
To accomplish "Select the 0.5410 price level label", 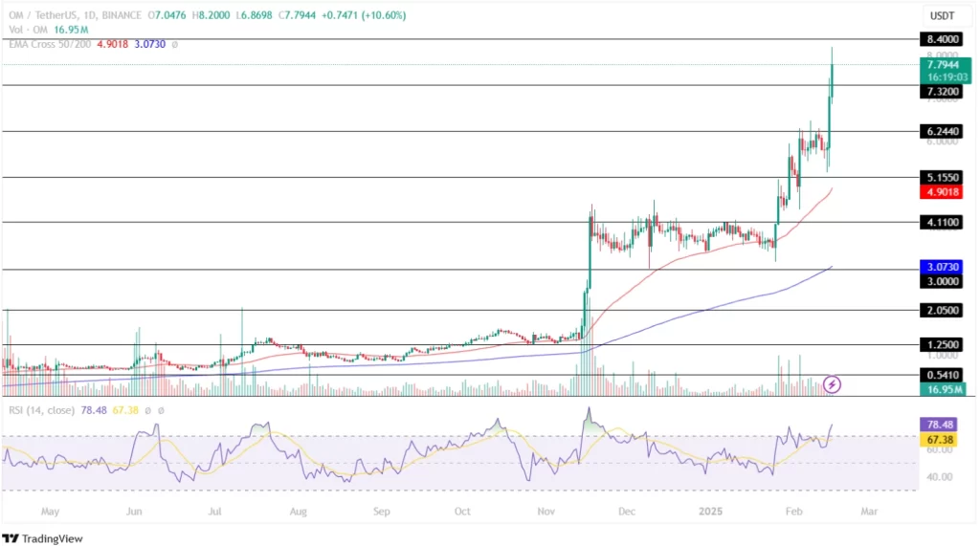I will tap(943, 375).
